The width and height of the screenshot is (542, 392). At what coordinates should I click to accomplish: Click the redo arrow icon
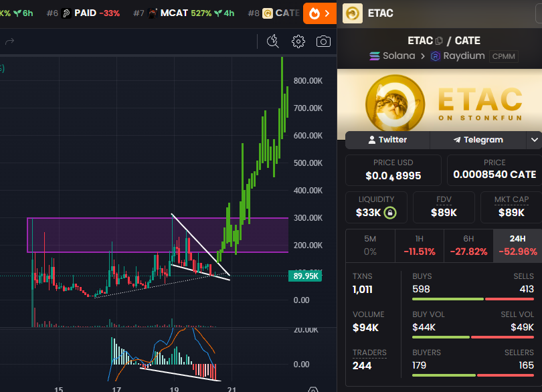[x=9, y=41]
